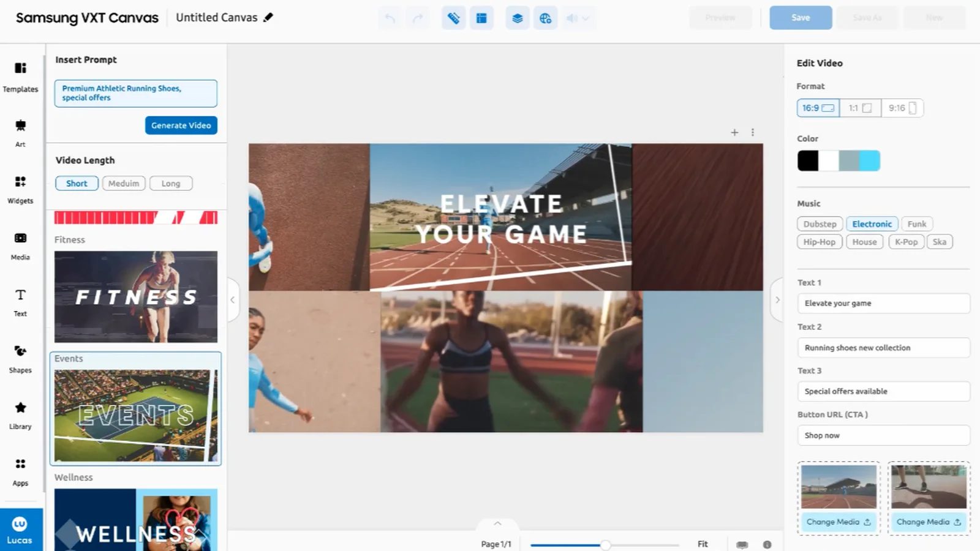Click the speaker volume icon

[571, 18]
